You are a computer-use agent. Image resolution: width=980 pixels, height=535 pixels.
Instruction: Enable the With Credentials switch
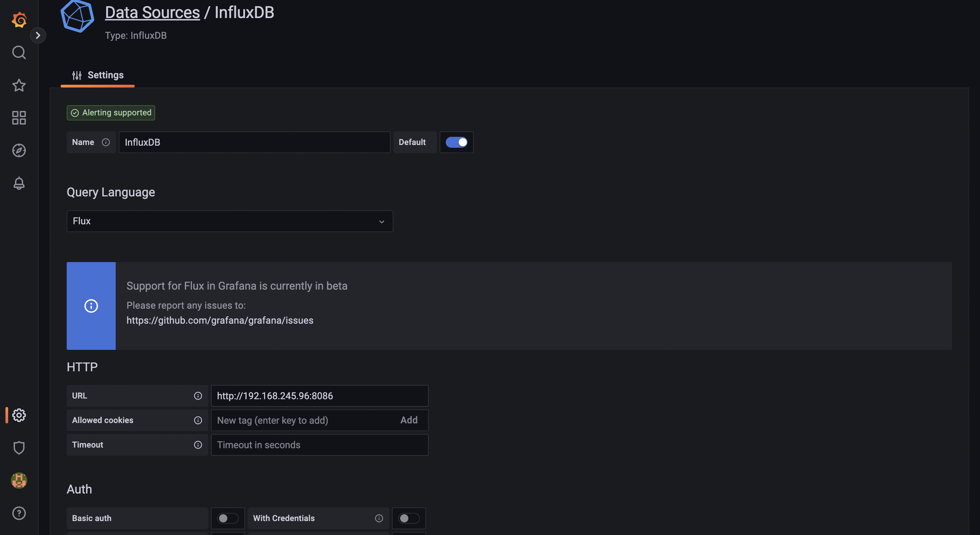[x=409, y=518]
